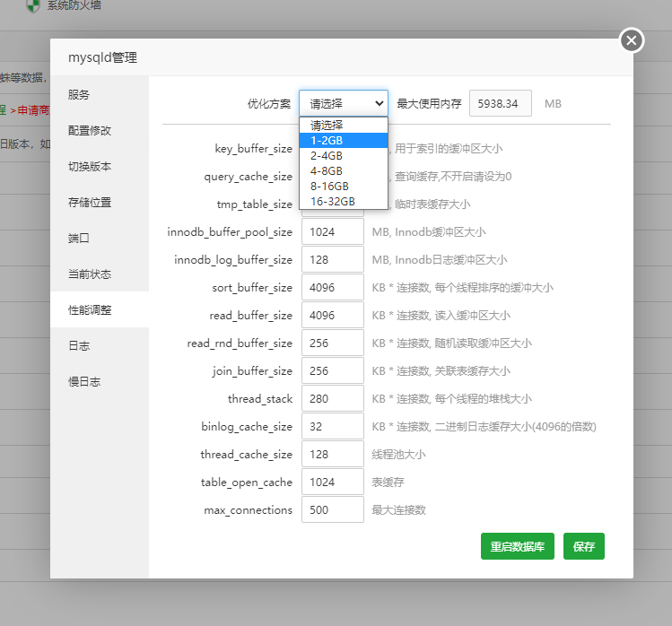Screen dimensions: 672x626
Task: Click the query_cache_size label
Action: [249, 177]
